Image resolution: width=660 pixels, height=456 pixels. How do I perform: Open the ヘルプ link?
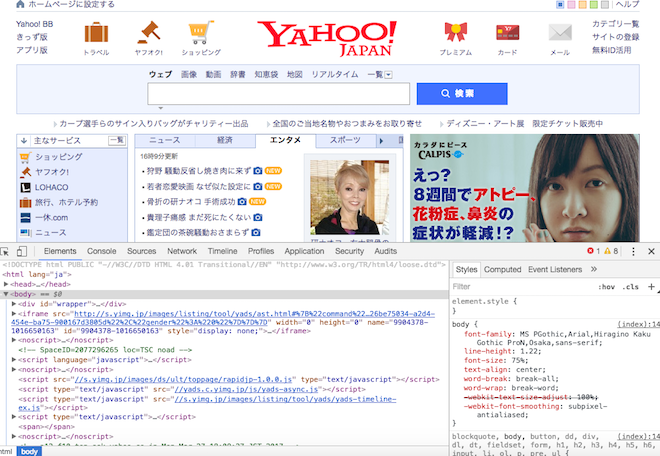tap(627, 4)
